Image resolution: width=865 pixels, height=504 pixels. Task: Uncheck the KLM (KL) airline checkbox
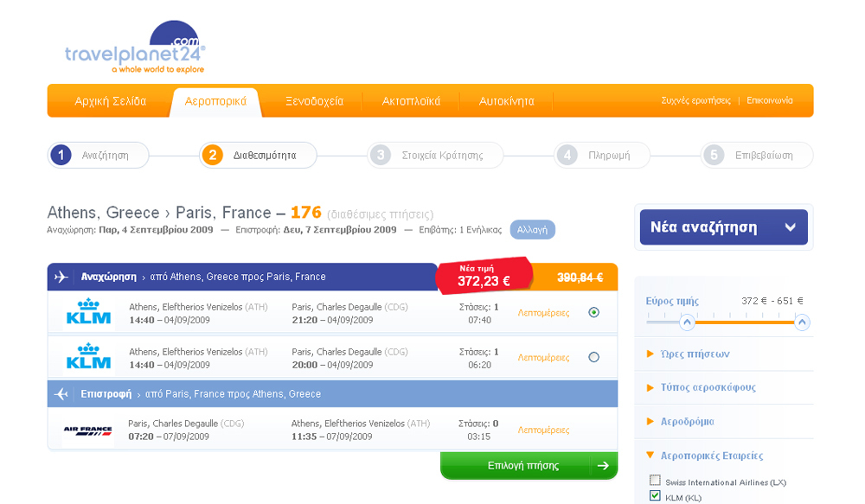[655, 496]
